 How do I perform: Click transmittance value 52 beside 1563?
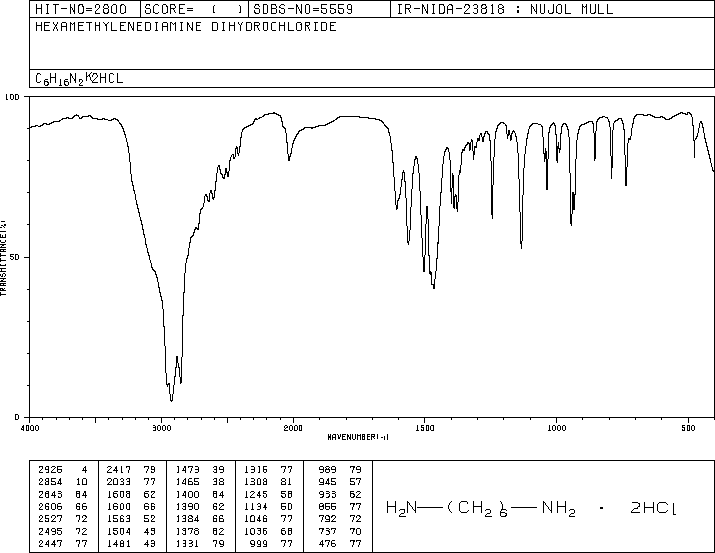(x=150, y=519)
